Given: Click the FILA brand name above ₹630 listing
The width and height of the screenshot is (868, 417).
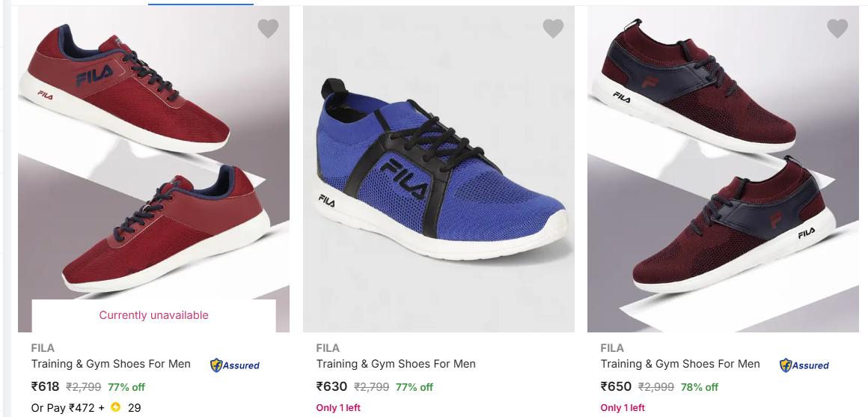Looking at the screenshot, I should coord(328,348).
